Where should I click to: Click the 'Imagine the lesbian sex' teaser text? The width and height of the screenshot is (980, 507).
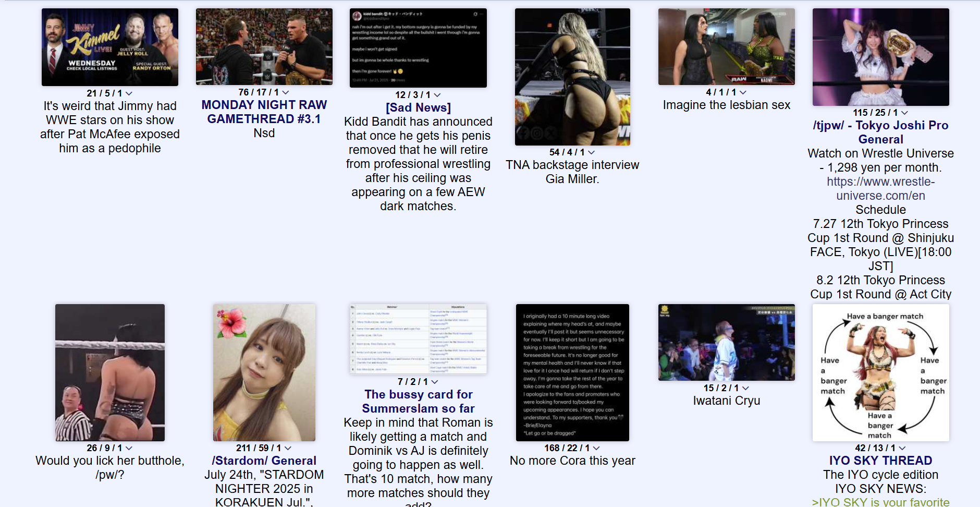point(727,105)
